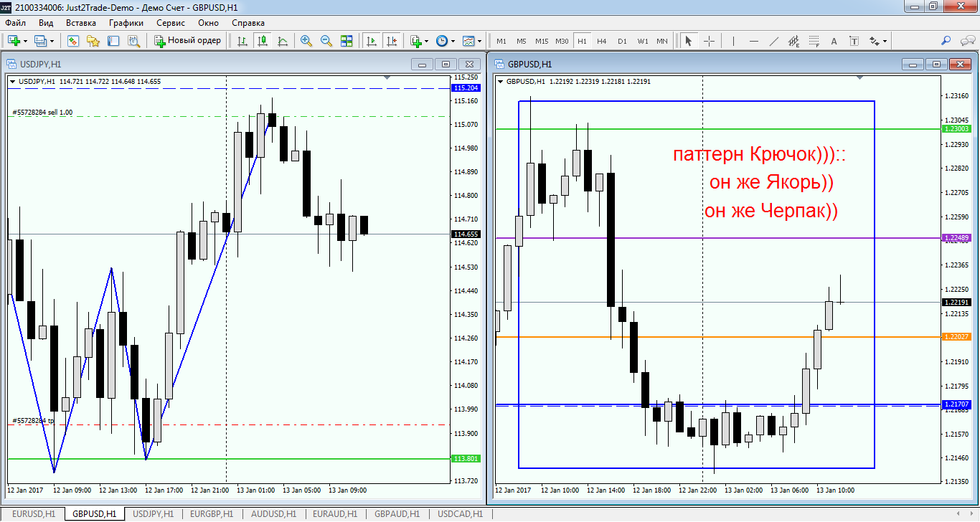Image resolution: width=980 pixels, height=522 pixels.
Task: Open the Periods clock icon
Action: 442,41
